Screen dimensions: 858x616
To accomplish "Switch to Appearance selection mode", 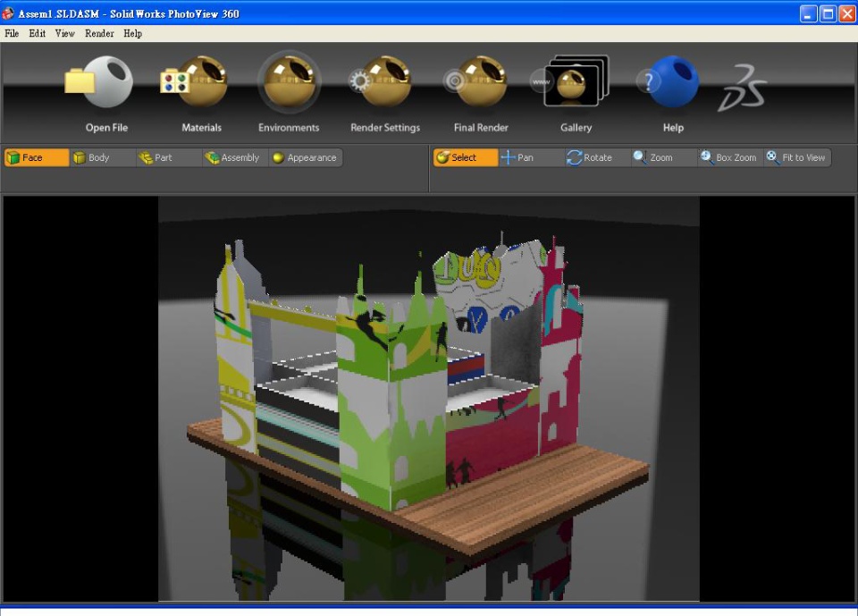I will coord(306,157).
